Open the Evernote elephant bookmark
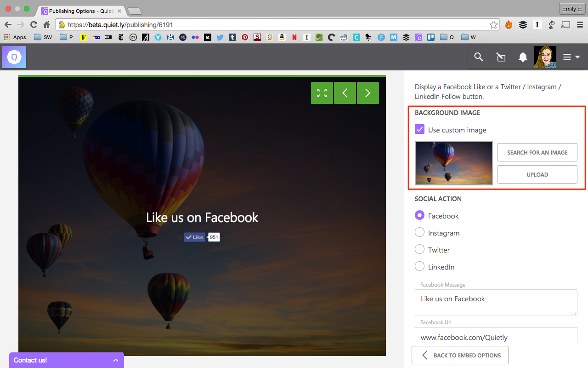The height and width of the screenshot is (368, 588). (319, 37)
